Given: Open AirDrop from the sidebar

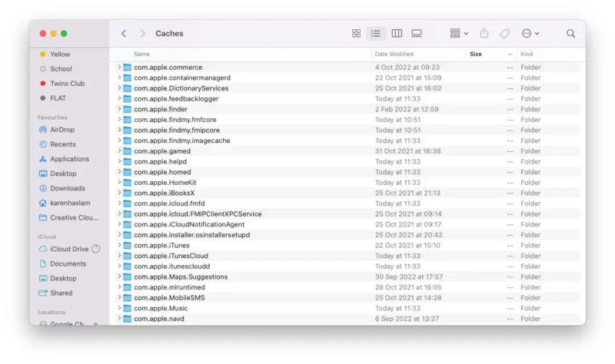Looking at the screenshot, I should (x=62, y=130).
